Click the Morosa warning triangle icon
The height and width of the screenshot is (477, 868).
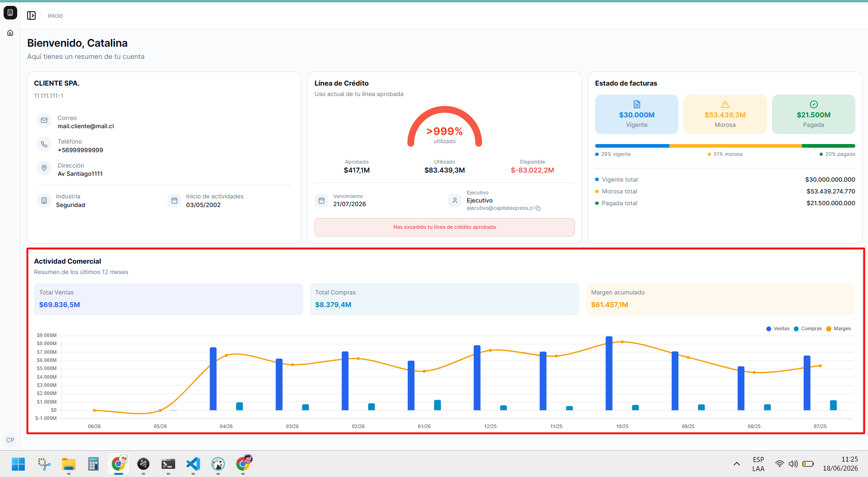pos(725,104)
